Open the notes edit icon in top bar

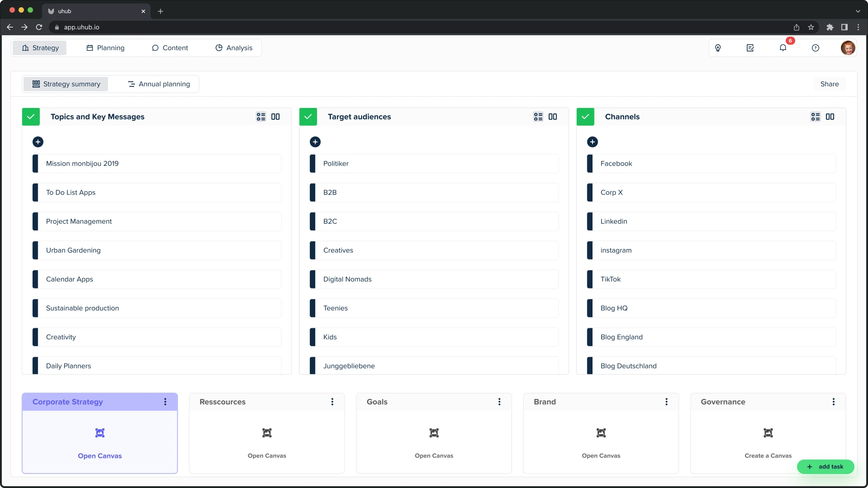coord(750,47)
